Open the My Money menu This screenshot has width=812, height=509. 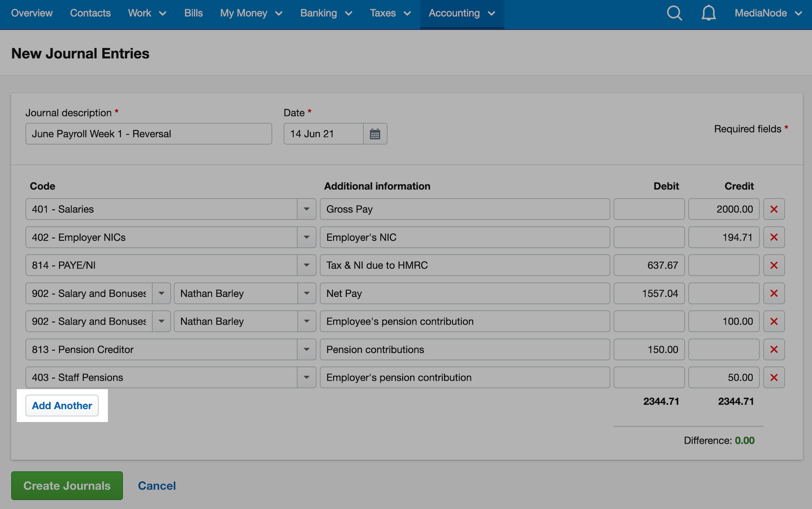point(251,13)
